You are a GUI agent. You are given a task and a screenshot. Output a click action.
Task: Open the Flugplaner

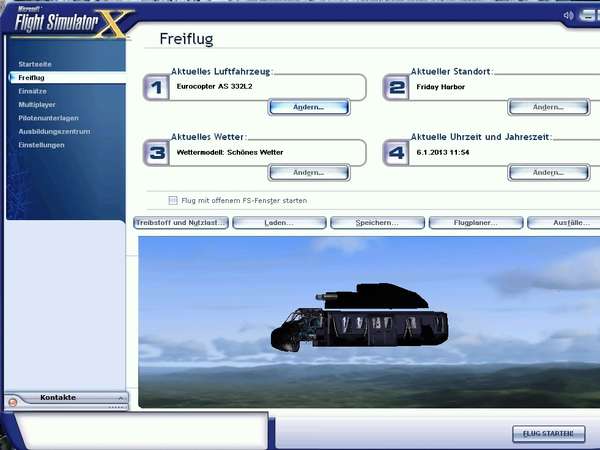point(476,223)
